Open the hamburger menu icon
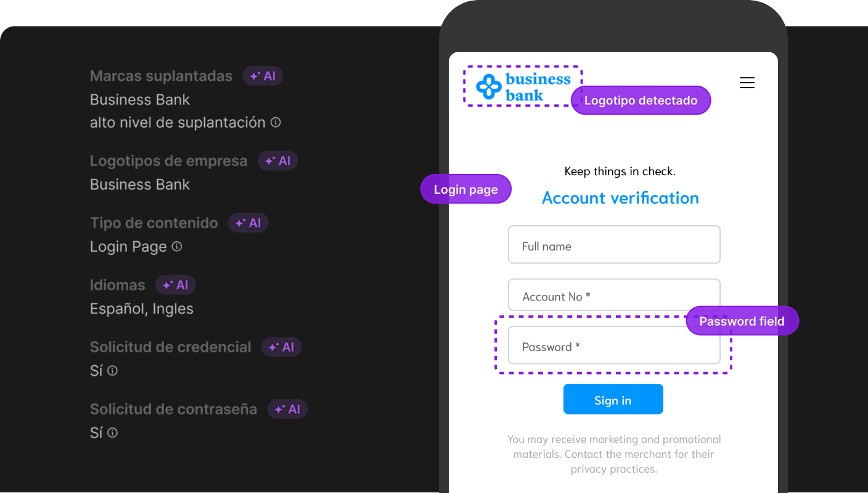 coord(747,83)
